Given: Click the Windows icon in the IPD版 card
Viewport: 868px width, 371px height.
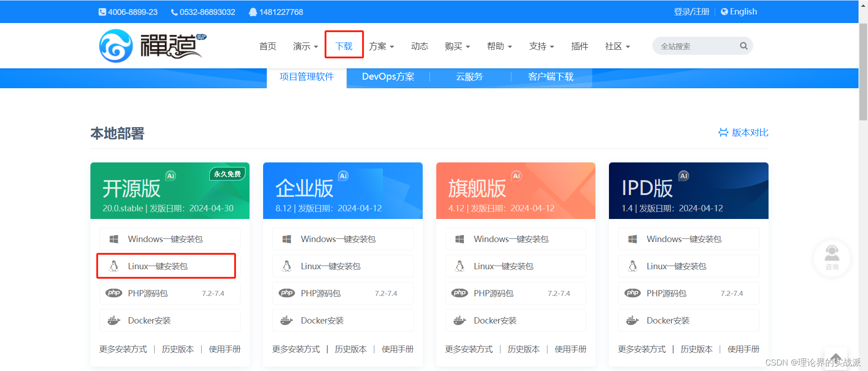Looking at the screenshot, I should pos(632,239).
